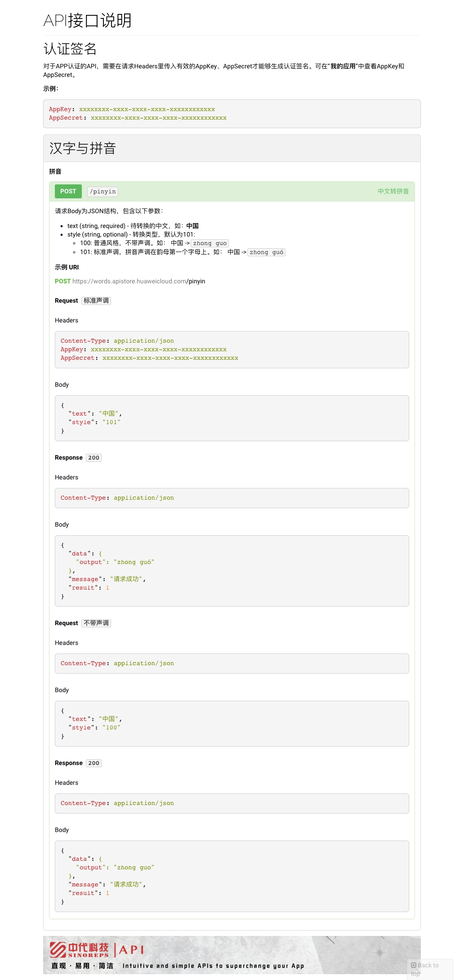Click the Back to top arrow icon
Image resolution: width=464 pixels, height=980 pixels.
point(414,965)
